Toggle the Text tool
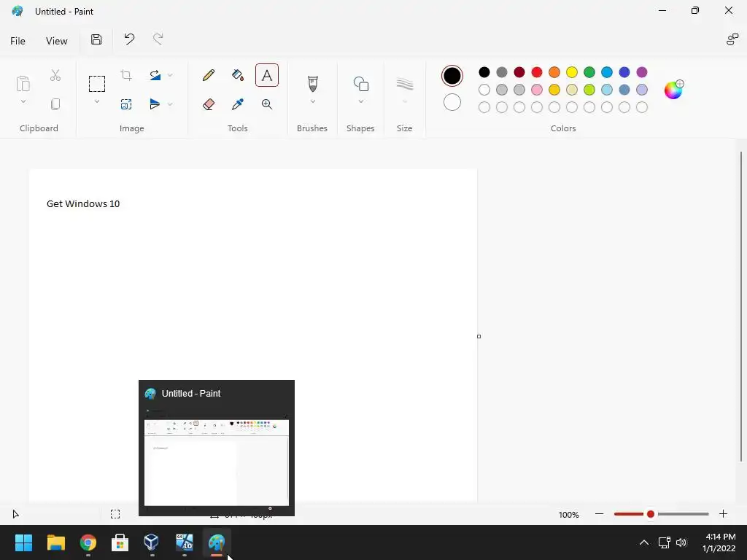The image size is (747, 560). (267, 75)
